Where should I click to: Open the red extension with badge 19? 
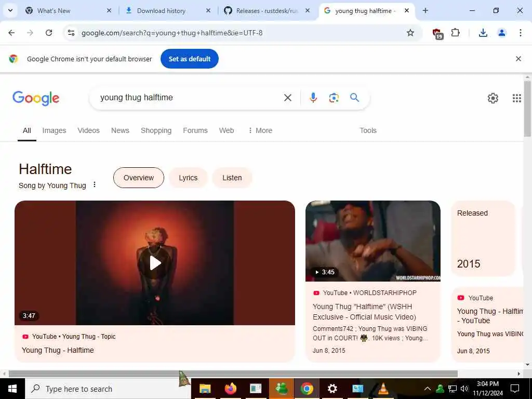coord(437,33)
